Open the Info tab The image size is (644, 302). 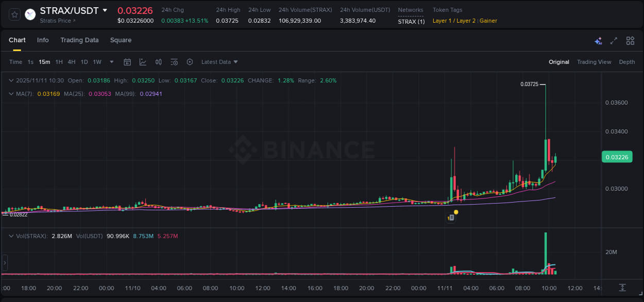click(43, 40)
